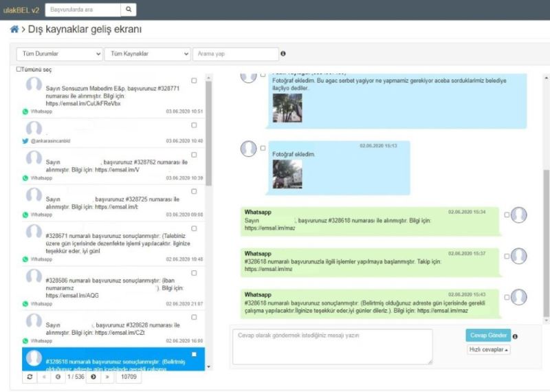
Task: Click the home icon in breadcrumb
Action: click(x=14, y=30)
